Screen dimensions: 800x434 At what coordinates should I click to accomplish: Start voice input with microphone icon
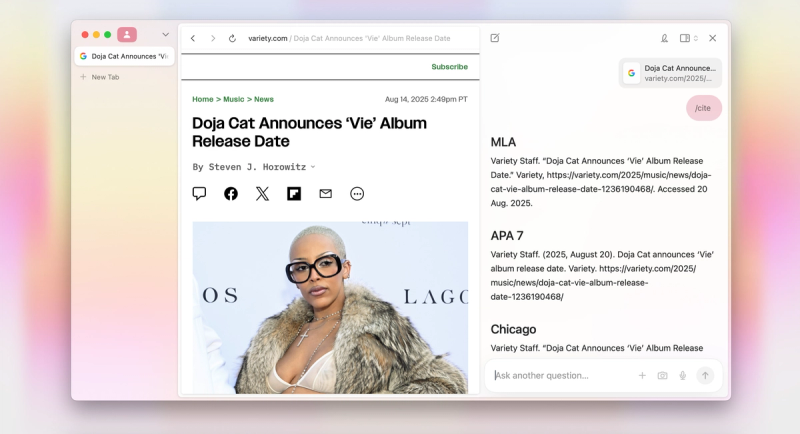pos(683,375)
